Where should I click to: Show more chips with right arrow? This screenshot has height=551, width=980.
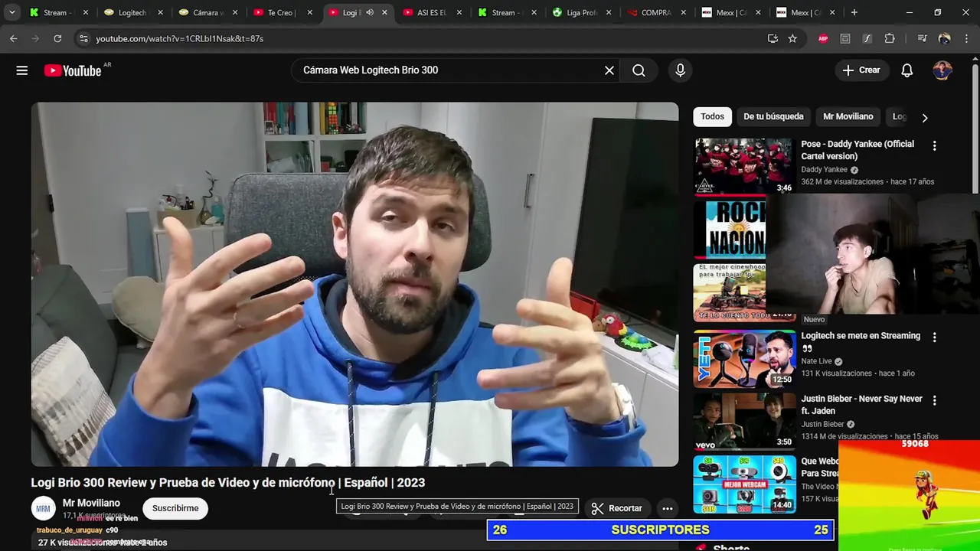tap(925, 117)
